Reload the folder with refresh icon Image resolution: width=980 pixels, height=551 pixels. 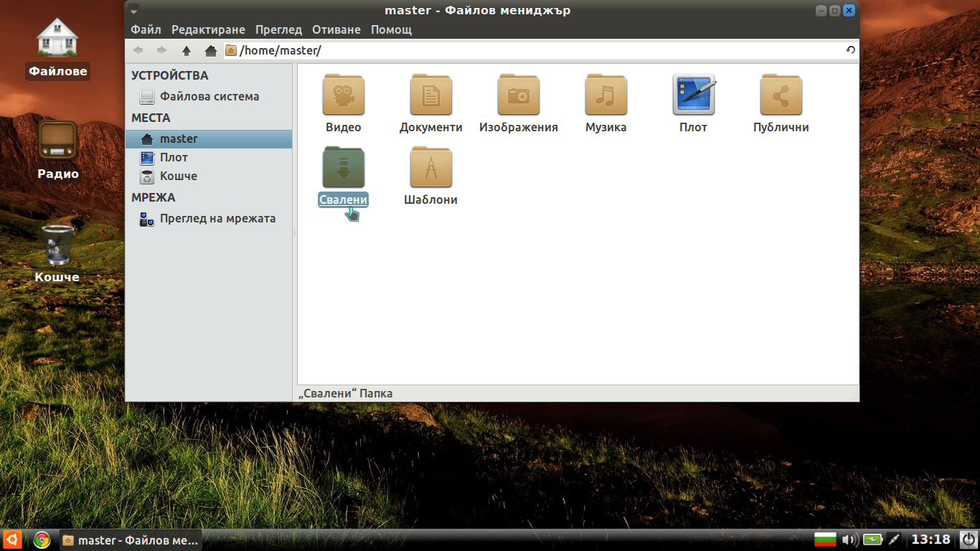851,50
